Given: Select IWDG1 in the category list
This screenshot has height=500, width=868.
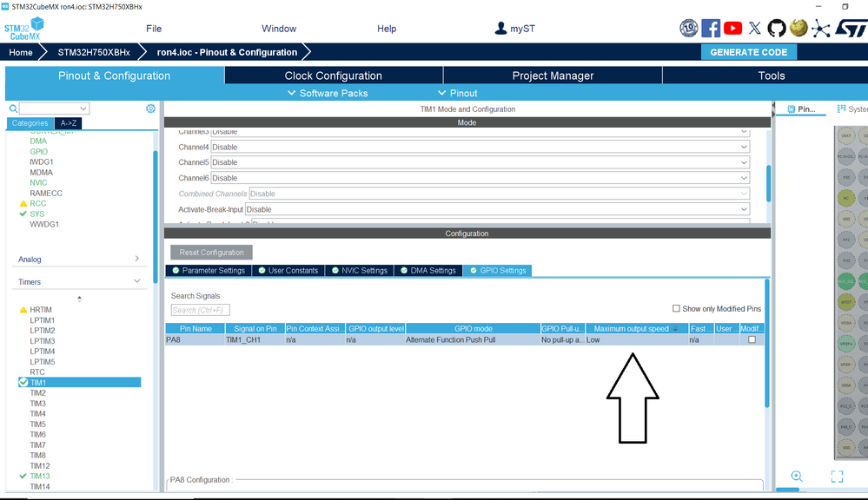Looking at the screenshot, I should [x=42, y=162].
